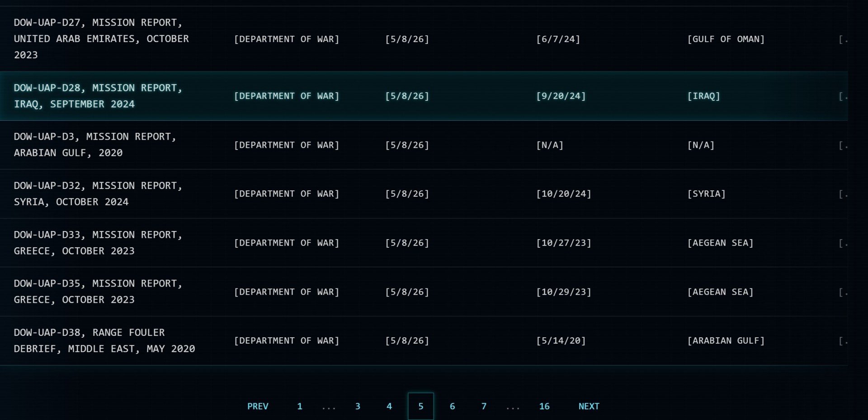This screenshot has width=868, height=420.
Task: Click the [GULF OF OMAN] location cell
Action: tap(726, 39)
